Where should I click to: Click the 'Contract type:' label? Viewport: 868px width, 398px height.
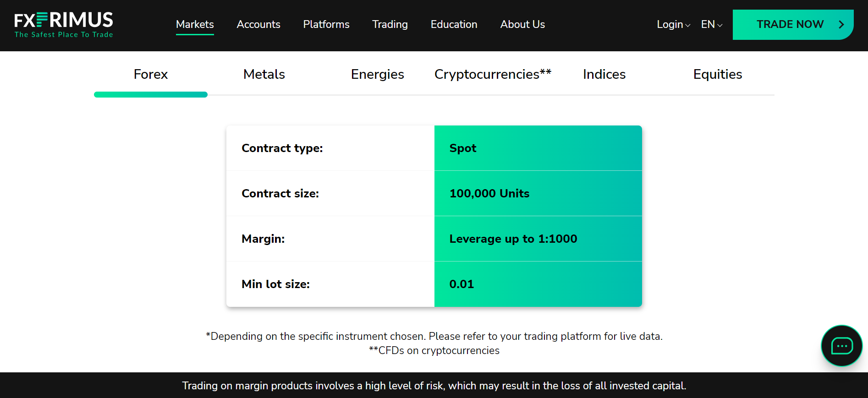click(x=282, y=148)
